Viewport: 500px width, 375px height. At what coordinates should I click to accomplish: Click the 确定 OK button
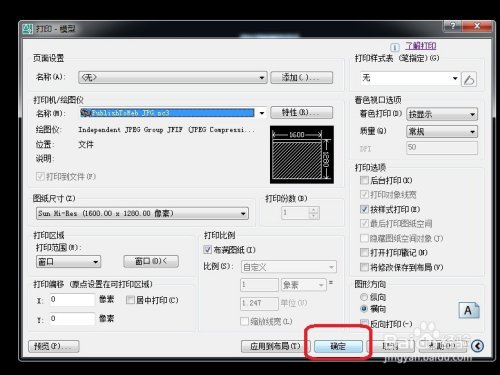tap(338, 346)
